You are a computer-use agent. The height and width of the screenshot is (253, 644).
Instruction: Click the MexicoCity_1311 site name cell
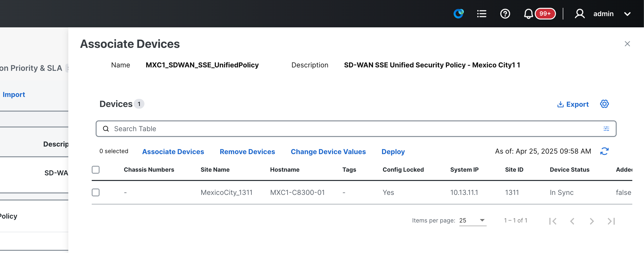(x=226, y=192)
